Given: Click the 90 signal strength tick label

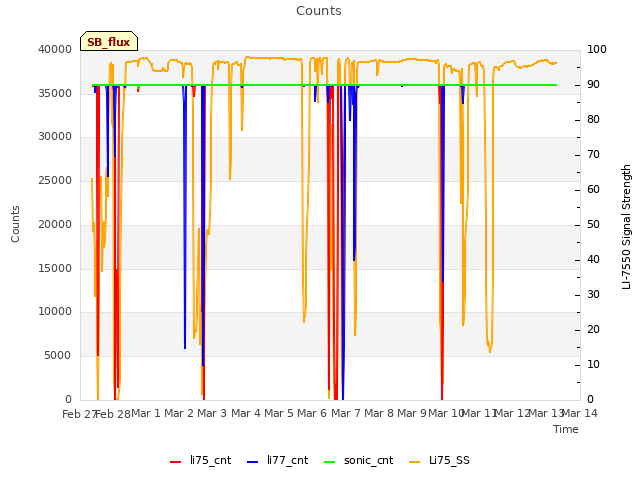Looking at the screenshot, I should pos(593,85).
